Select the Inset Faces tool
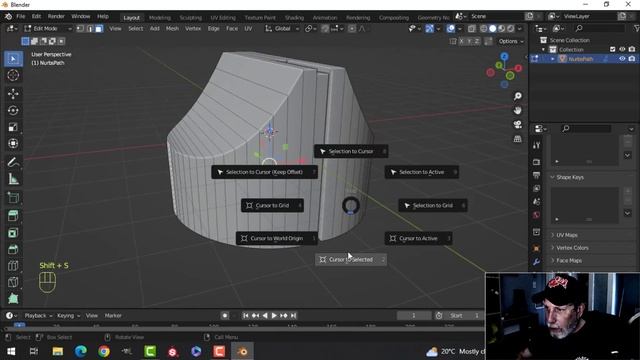Image resolution: width=640 pixels, height=360 pixels. tap(13, 233)
